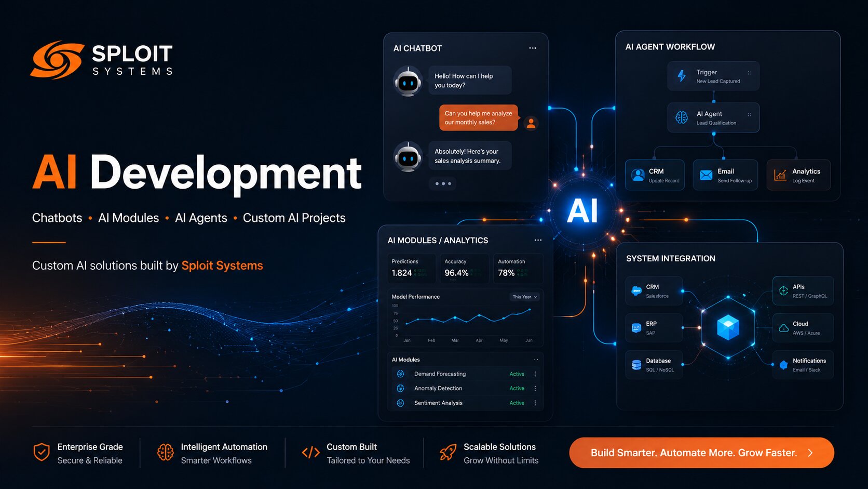Click the Enterprise Grade shield icon

[x=42, y=452]
